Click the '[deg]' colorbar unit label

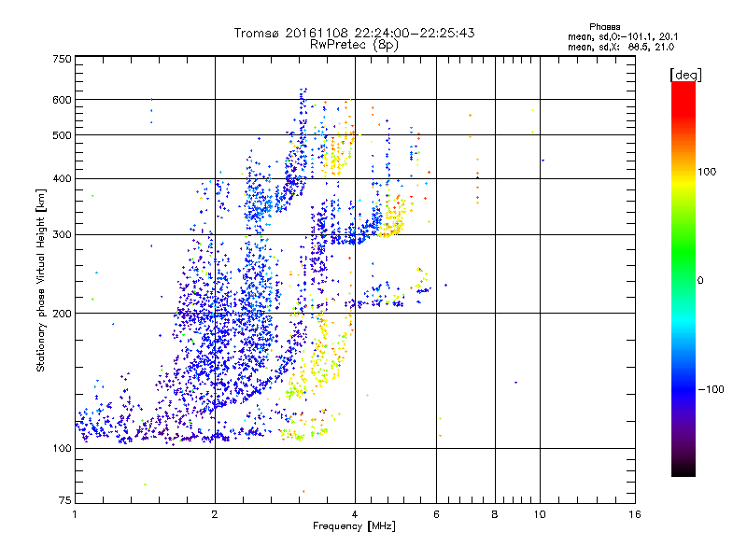coord(685,75)
